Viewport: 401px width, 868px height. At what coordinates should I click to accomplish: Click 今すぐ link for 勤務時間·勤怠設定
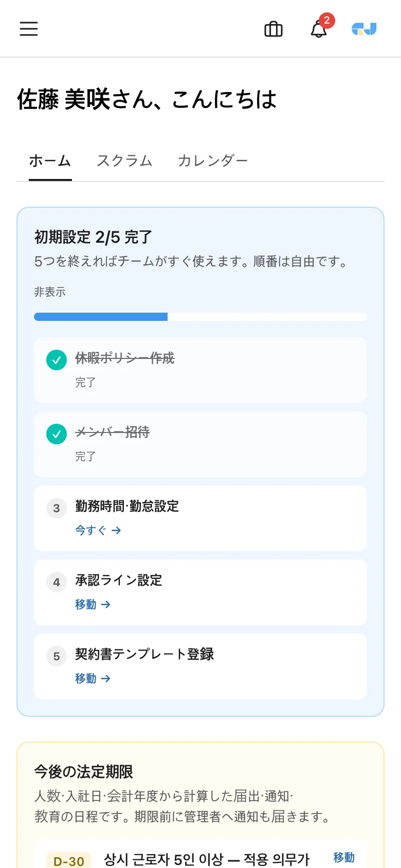(x=98, y=530)
